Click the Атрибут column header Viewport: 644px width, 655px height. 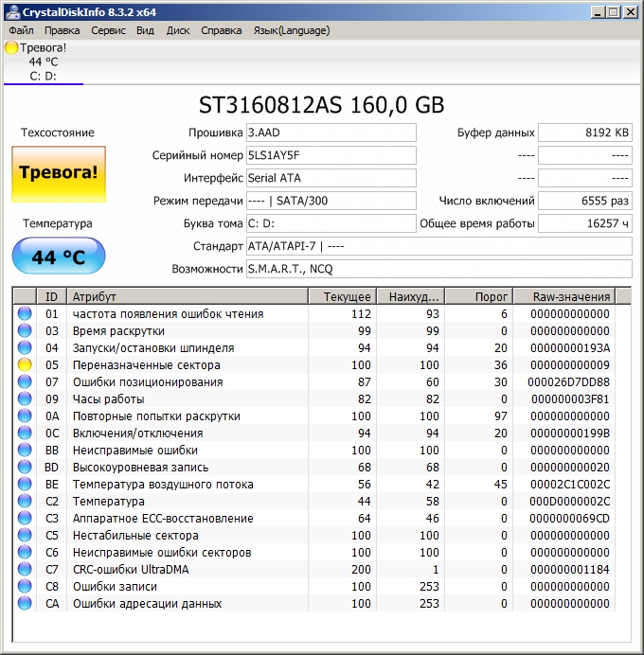point(188,296)
